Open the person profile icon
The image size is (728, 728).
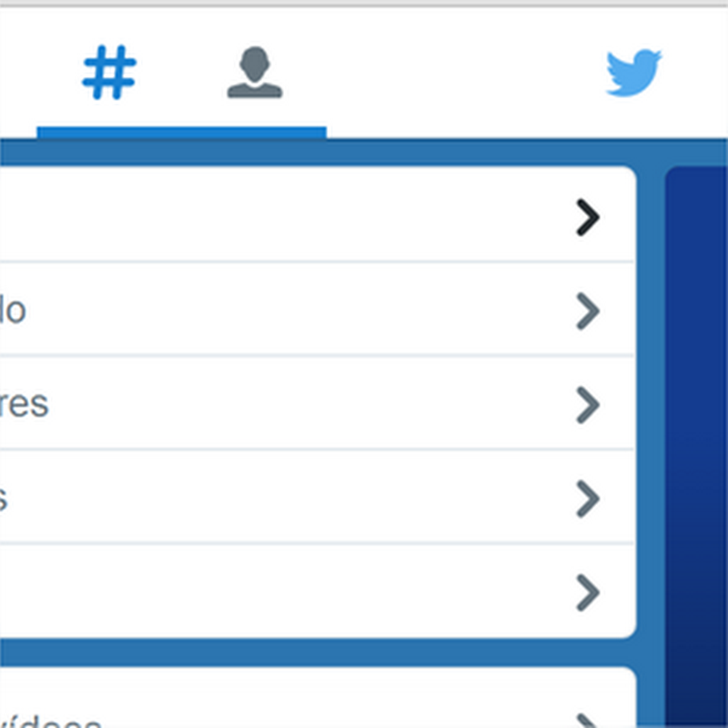(x=255, y=72)
